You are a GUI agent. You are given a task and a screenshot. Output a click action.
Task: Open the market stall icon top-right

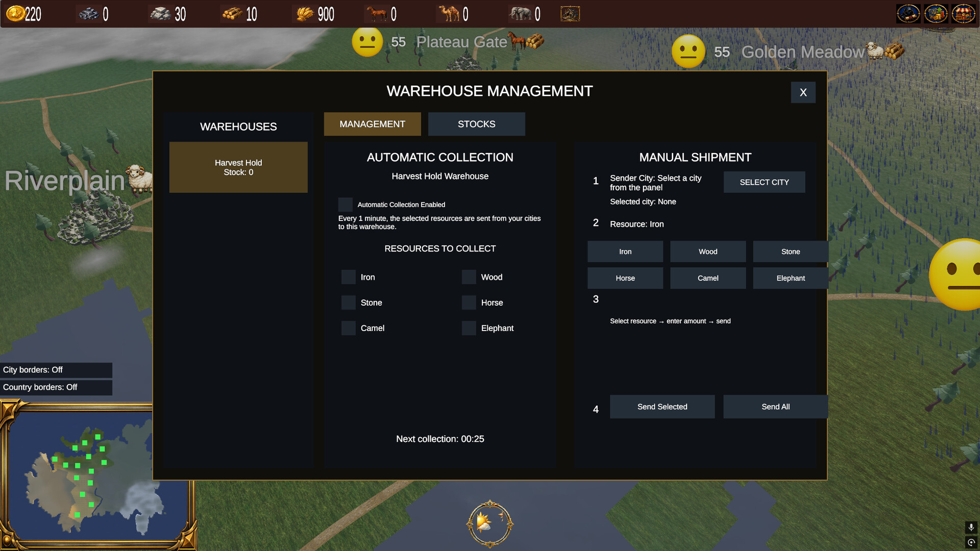pyautogui.click(x=964, y=14)
